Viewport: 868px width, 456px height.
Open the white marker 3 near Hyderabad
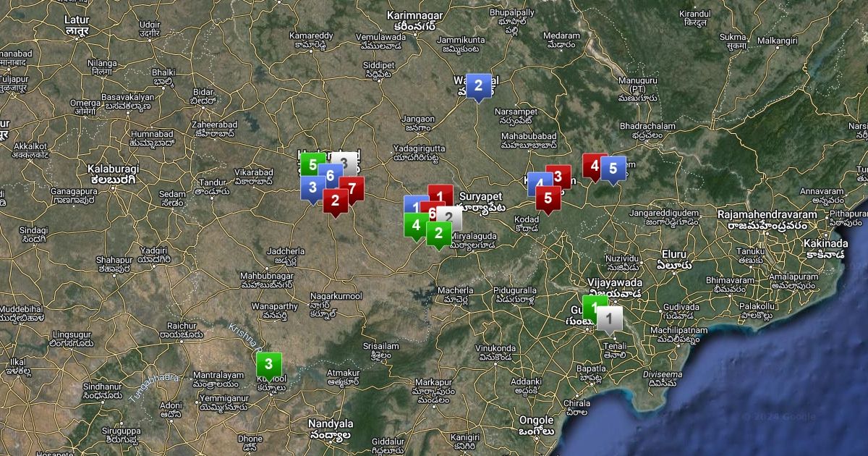tap(349, 161)
